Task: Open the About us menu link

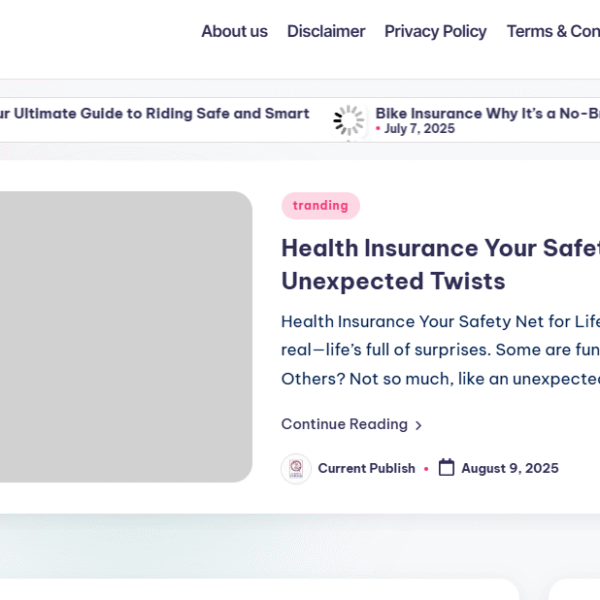Action: (234, 31)
